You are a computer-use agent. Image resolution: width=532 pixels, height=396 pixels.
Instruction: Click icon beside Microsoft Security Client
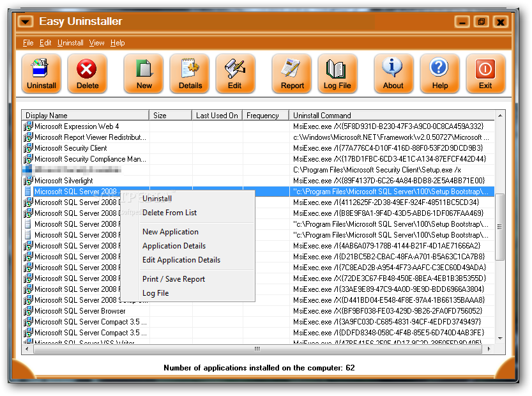28,148
